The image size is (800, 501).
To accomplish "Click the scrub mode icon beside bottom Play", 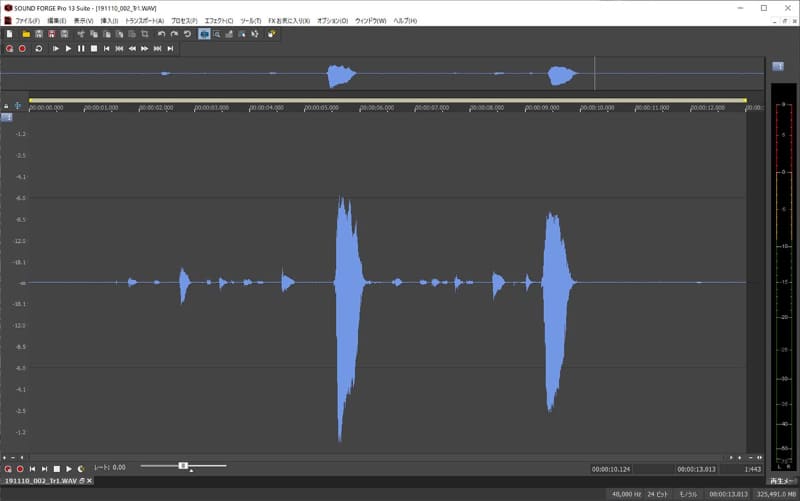I will click(81, 469).
